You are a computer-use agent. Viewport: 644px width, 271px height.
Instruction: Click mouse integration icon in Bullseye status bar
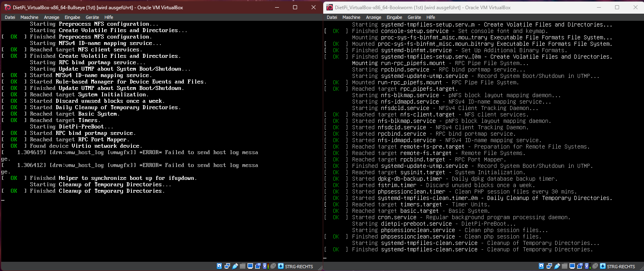pyautogui.click(x=273, y=266)
